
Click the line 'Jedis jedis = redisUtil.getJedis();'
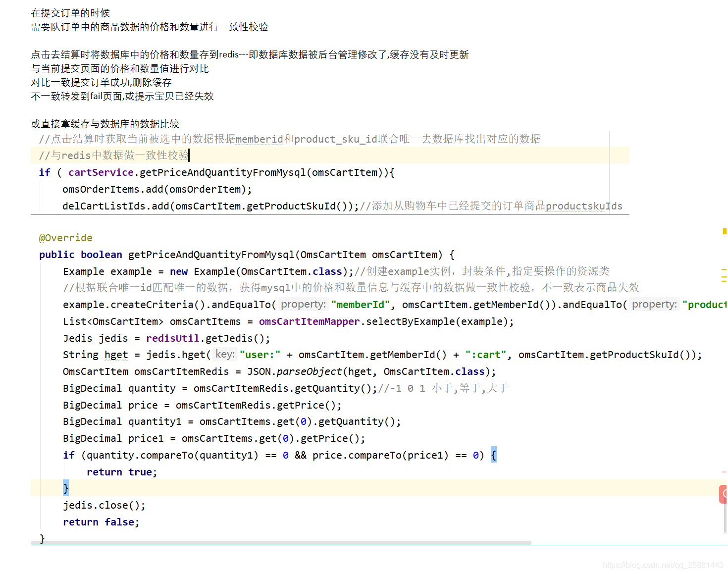(166, 338)
